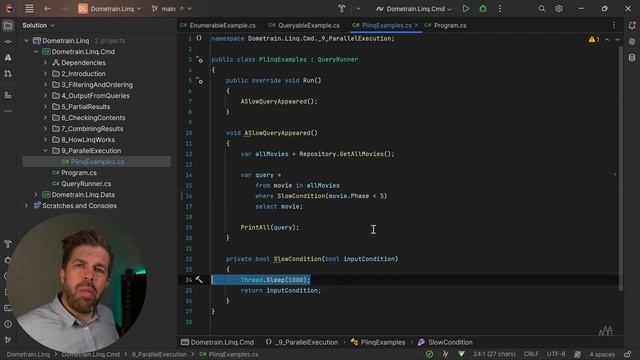This screenshot has height=360, width=640.
Task: Open the Problems tool window icon
Action: [x=8, y=324]
